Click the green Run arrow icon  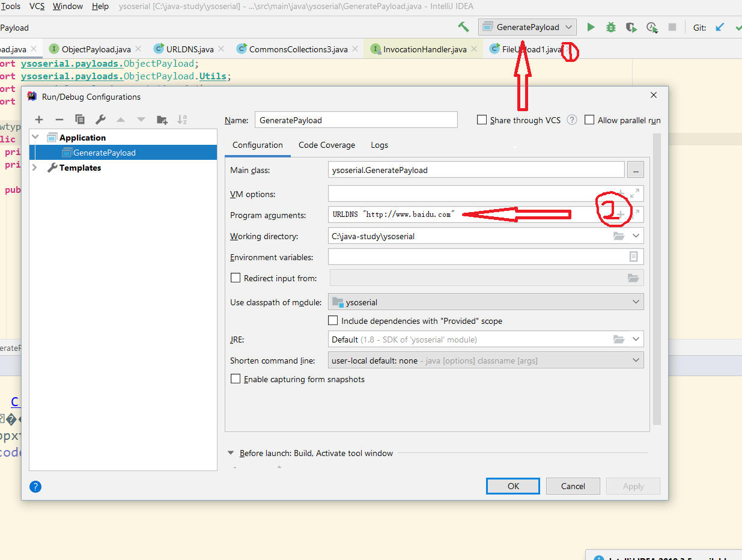pos(591,27)
